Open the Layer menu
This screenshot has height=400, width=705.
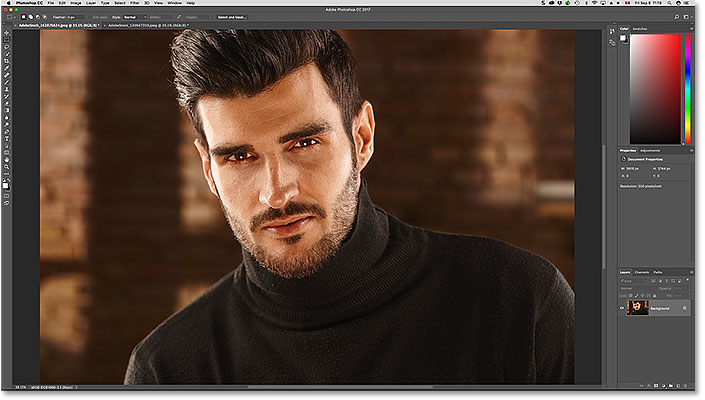point(91,3)
